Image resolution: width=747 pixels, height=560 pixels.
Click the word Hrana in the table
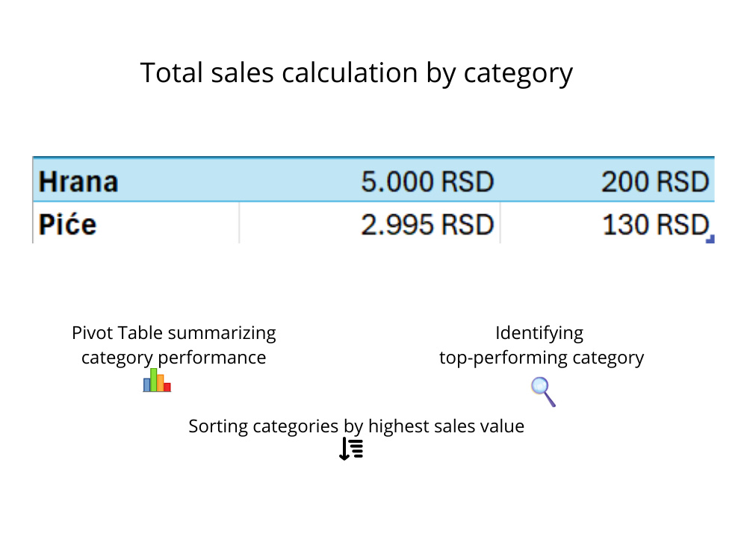pos(78,182)
